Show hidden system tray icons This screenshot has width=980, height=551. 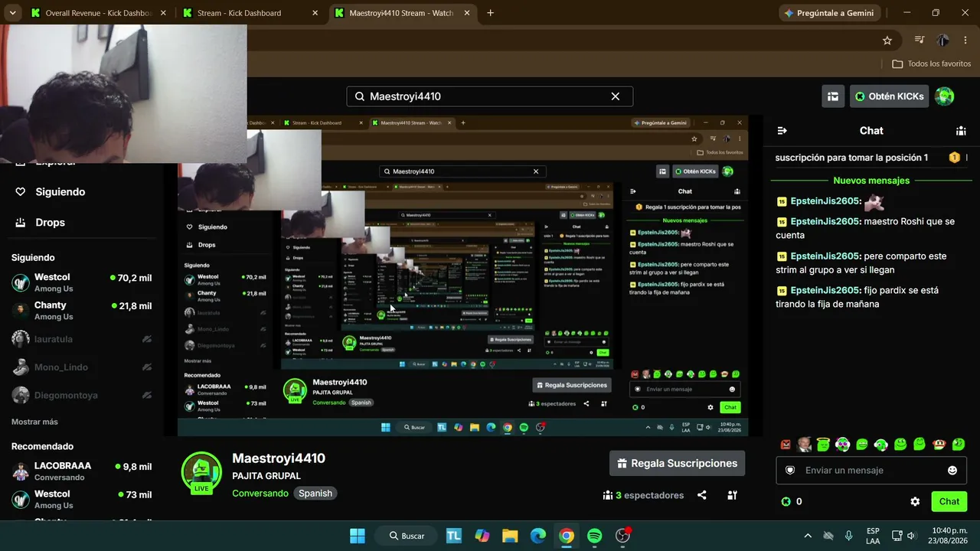[807, 536]
